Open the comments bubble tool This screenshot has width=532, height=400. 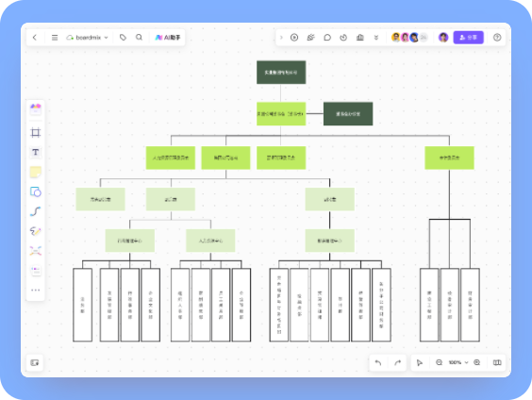[327, 38]
